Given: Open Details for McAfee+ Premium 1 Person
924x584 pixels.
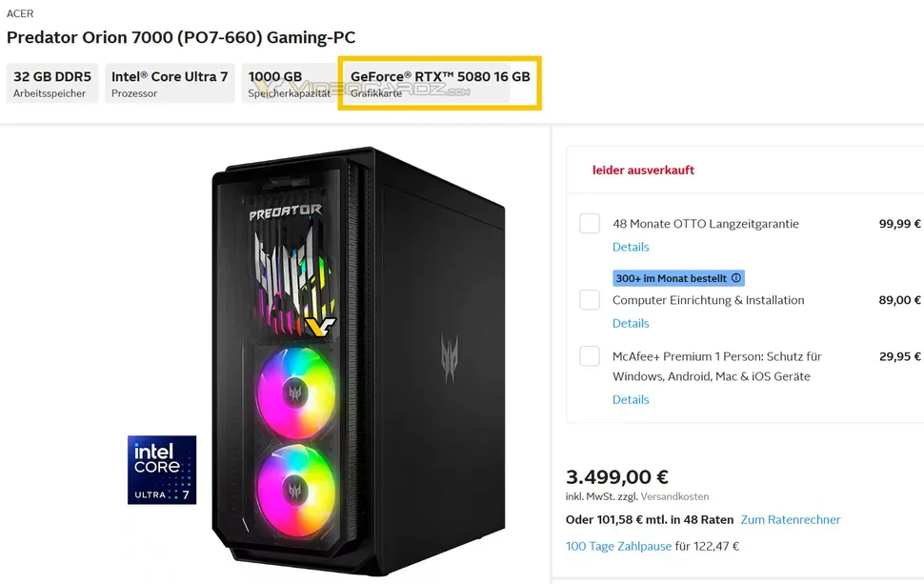Looking at the screenshot, I should coord(631,399).
